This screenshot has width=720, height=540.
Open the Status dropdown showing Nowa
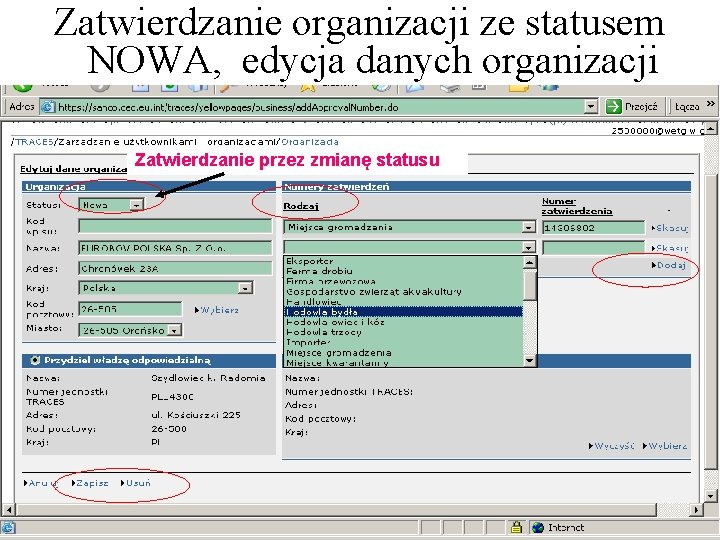pos(136,205)
